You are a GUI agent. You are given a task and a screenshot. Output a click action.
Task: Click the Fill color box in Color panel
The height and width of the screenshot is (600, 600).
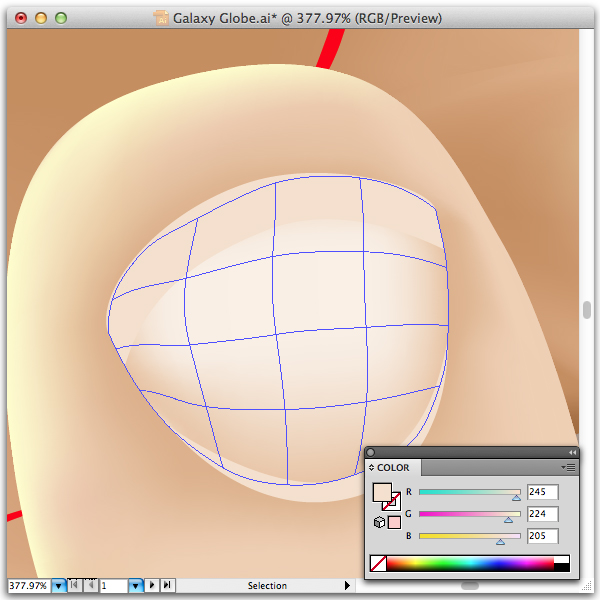tap(382, 492)
